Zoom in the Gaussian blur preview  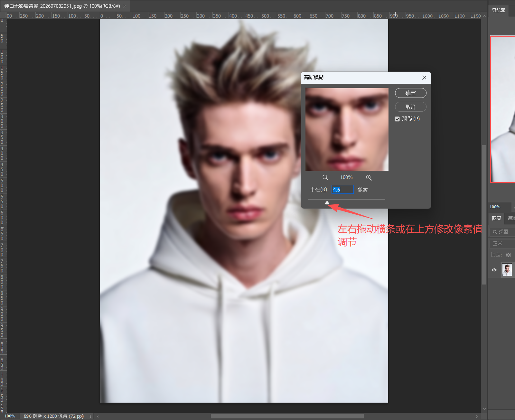pos(369,177)
